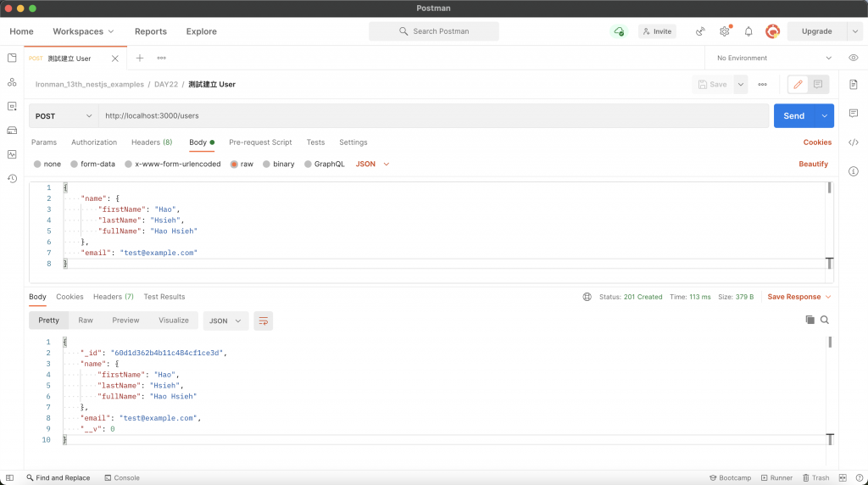Open the Comments icon in right sidebar
Screen dimensions: 868x485
pyautogui.click(x=853, y=114)
